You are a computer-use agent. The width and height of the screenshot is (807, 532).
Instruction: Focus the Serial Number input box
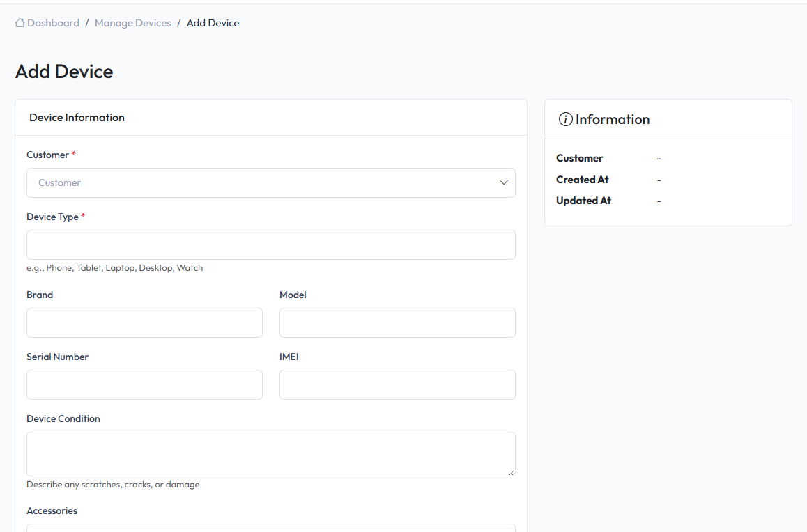(144, 385)
